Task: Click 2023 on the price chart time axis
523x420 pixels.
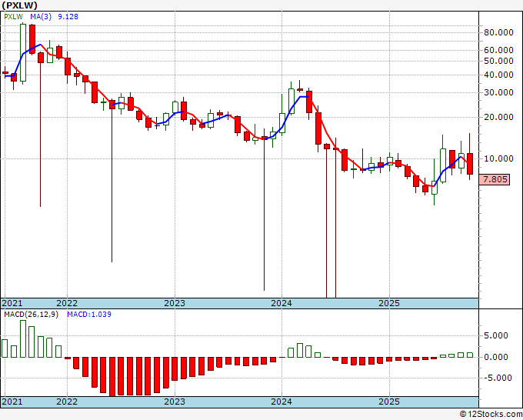Action: pyautogui.click(x=175, y=303)
